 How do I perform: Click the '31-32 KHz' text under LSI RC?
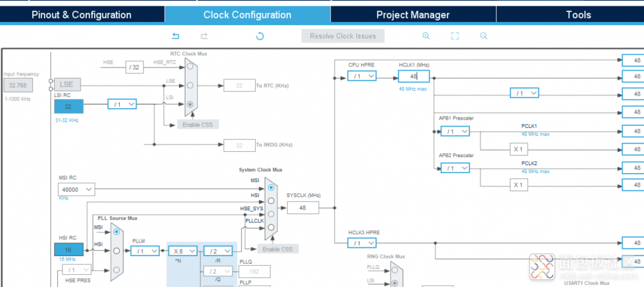[x=66, y=120]
